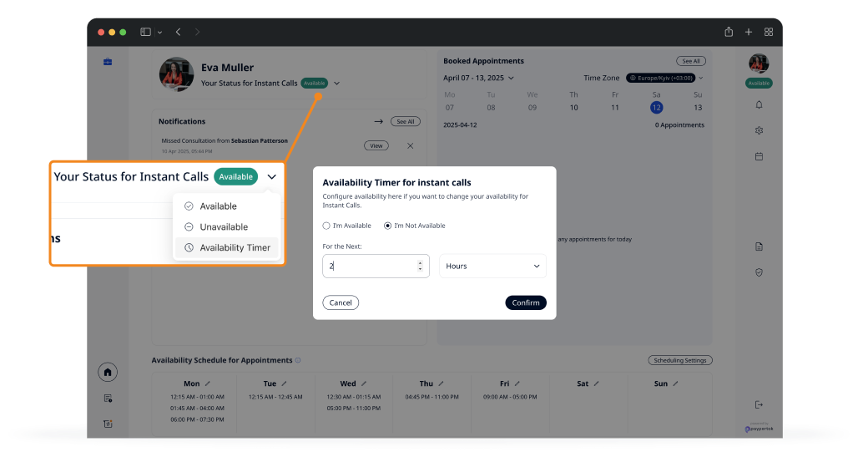Open the profile avatar in the right sidebar
The image size is (868, 452).
[759, 63]
